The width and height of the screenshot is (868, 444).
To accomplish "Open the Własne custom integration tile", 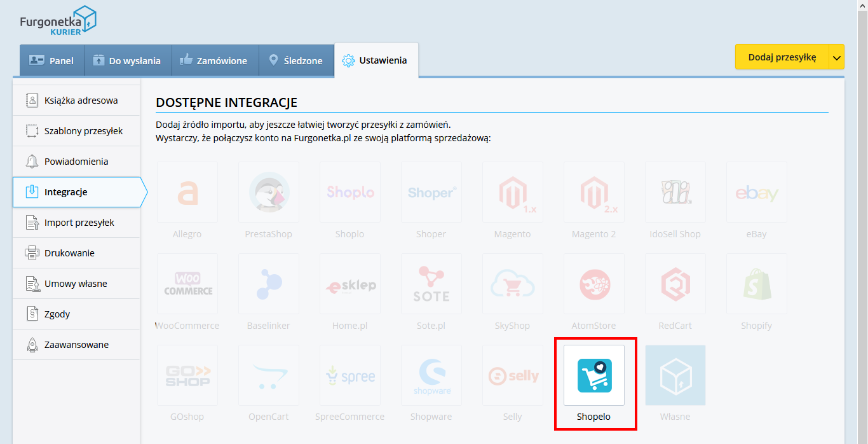I will tap(675, 375).
